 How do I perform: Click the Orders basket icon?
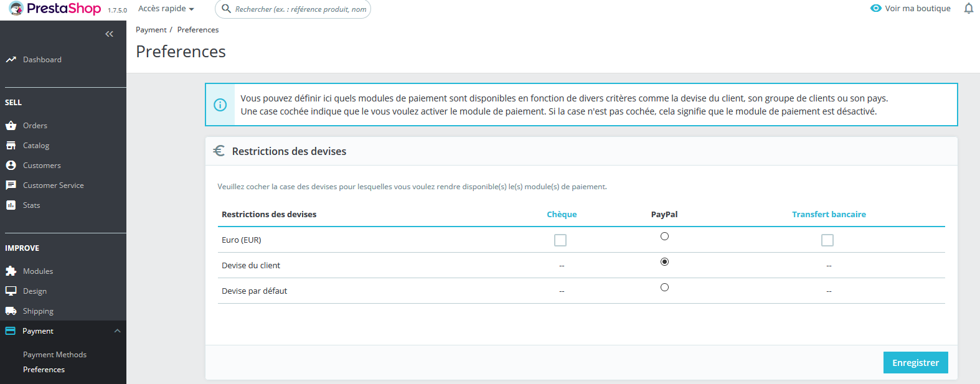click(x=11, y=126)
